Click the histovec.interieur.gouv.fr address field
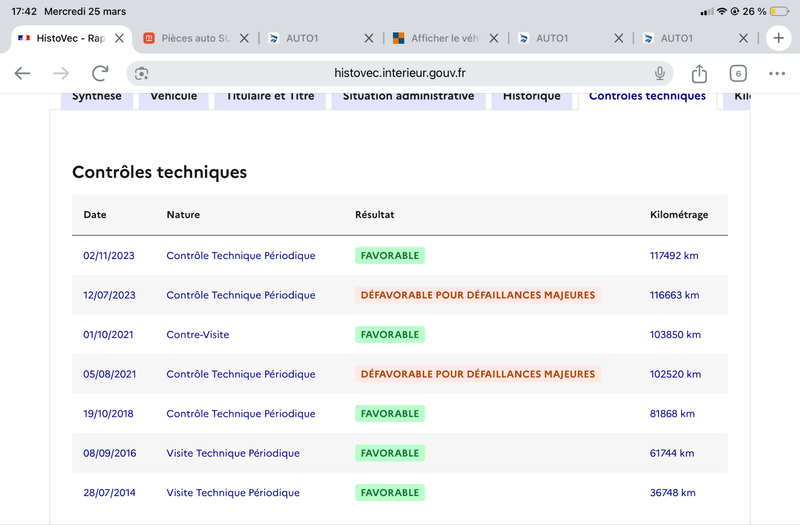The width and height of the screenshot is (800, 525). coord(399,73)
